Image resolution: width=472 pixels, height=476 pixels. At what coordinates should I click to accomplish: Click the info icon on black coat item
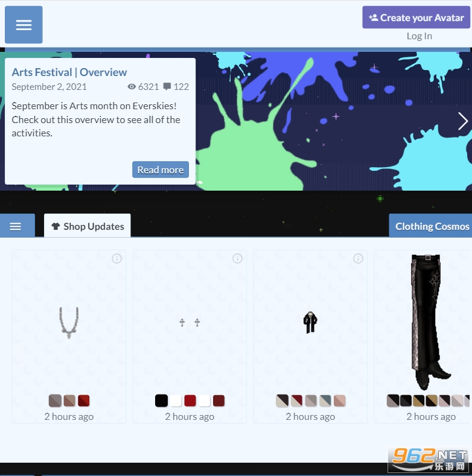[x=358, y=259]
